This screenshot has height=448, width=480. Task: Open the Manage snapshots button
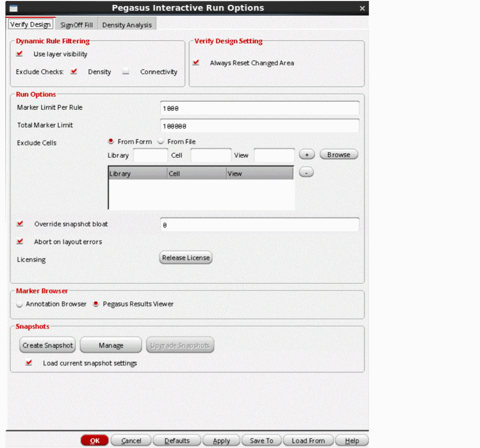click(111, 345)
